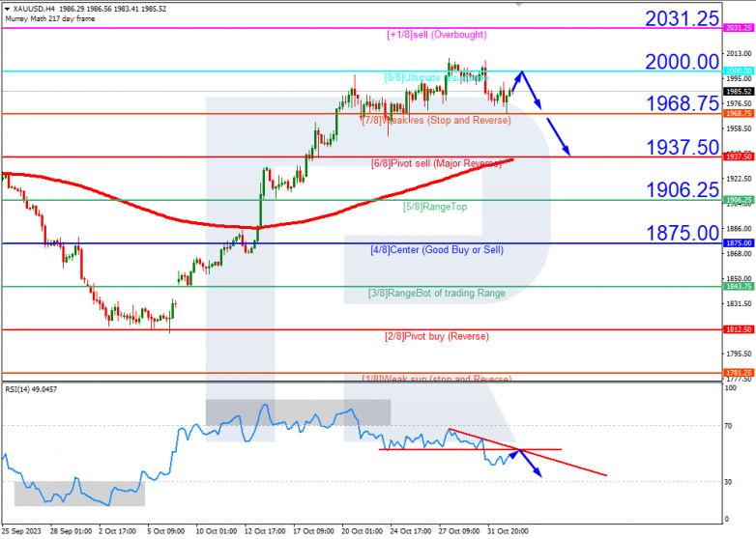Select the 2013.00 price axis value
The image size is (756, 539).
pyautogui.click(x=741, y=53)
